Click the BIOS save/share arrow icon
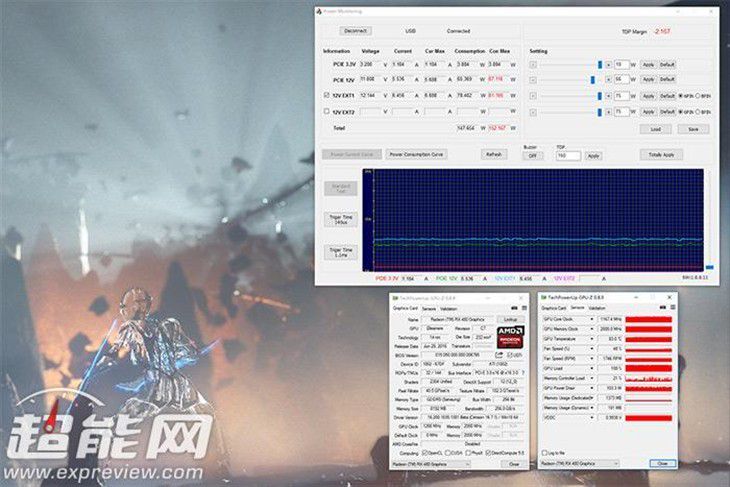Viewport: 730px width, 487px height. coord(499,355)
